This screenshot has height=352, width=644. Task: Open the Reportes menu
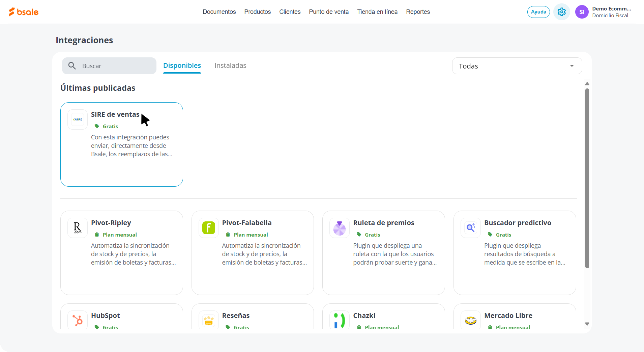(x=418, y=12)
